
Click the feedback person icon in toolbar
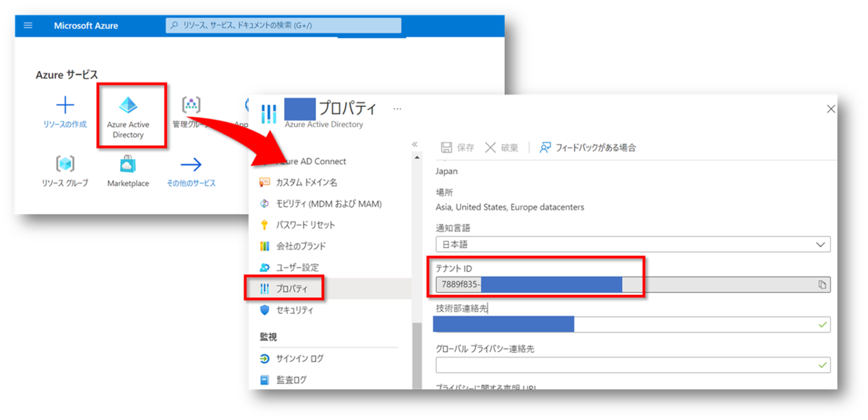(x=545, y=147)
